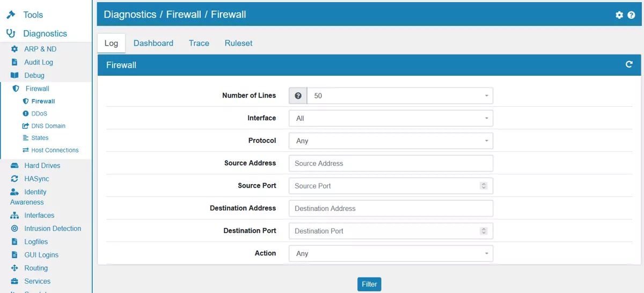Click the Interfaces network icon
Viewport: 644px width, 293px height.
[x=14, y=215]
